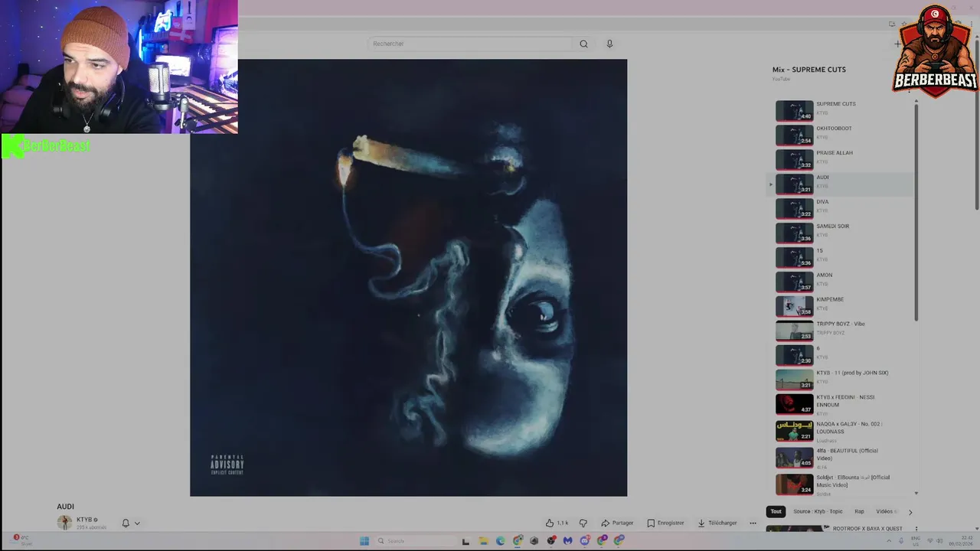Click the search magnifier icon
This screenshot has height=551, width=980.
point(583,44)
